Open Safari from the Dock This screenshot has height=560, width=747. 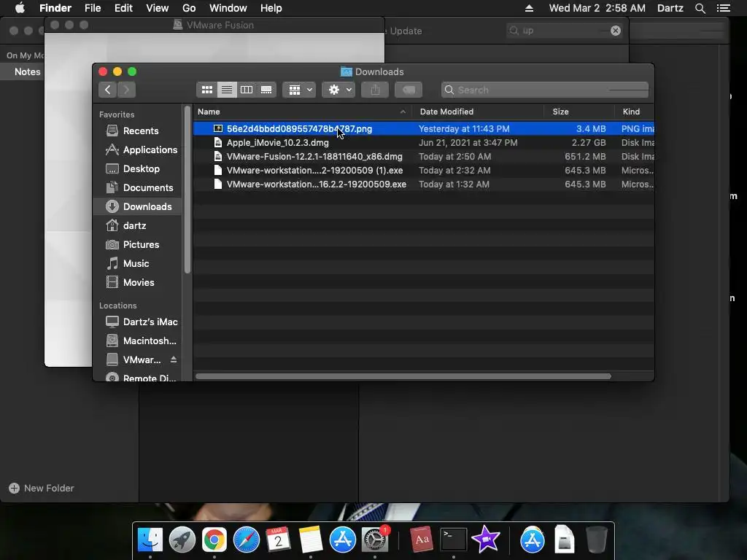(x=247, y=540)
